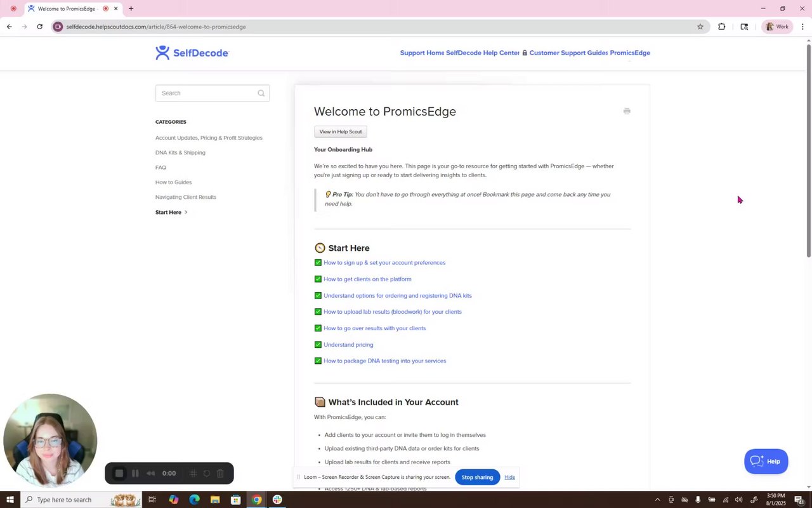The width and height of the screenshot is (812, 508).
Task: Open Chrome media/cast control icon
Action: (x=744, y=27)
